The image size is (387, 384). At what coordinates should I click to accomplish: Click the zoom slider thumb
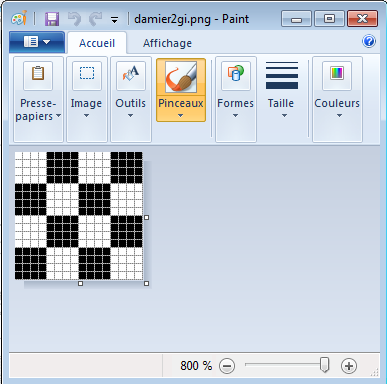(324, 365)
